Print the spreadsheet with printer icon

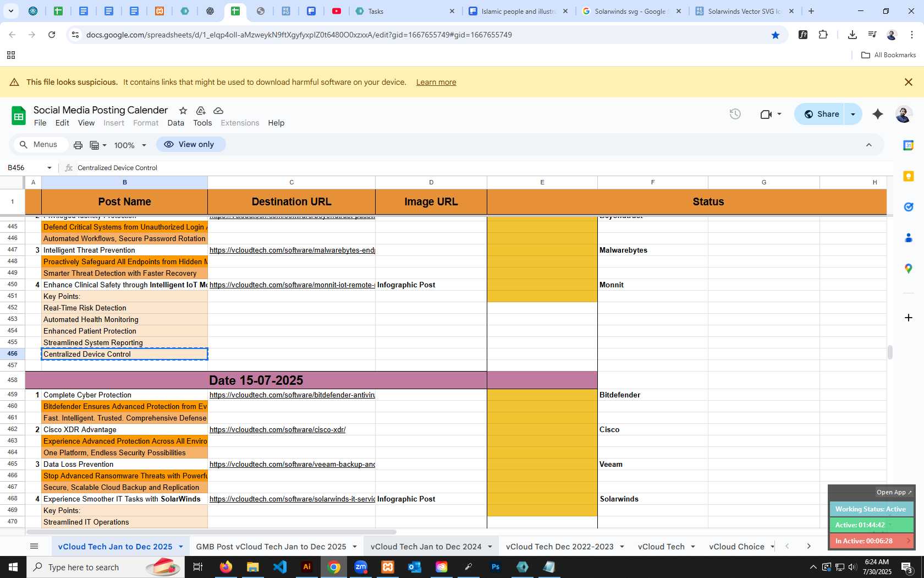(x=78, y=145)
